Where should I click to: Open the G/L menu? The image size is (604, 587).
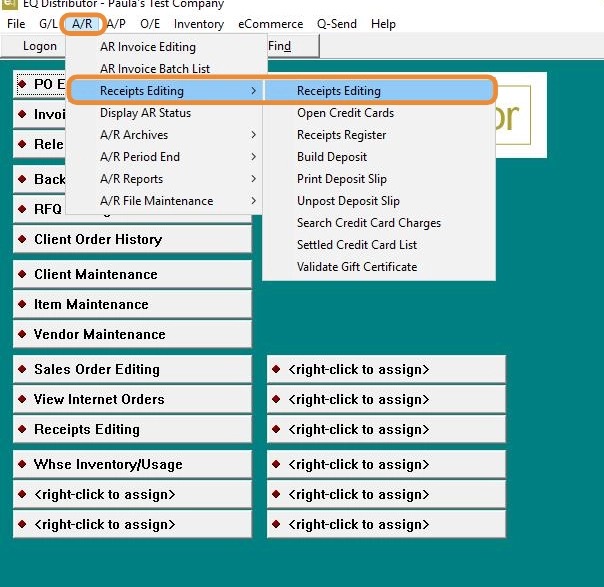pyautogui.click(x=48, y=24)
